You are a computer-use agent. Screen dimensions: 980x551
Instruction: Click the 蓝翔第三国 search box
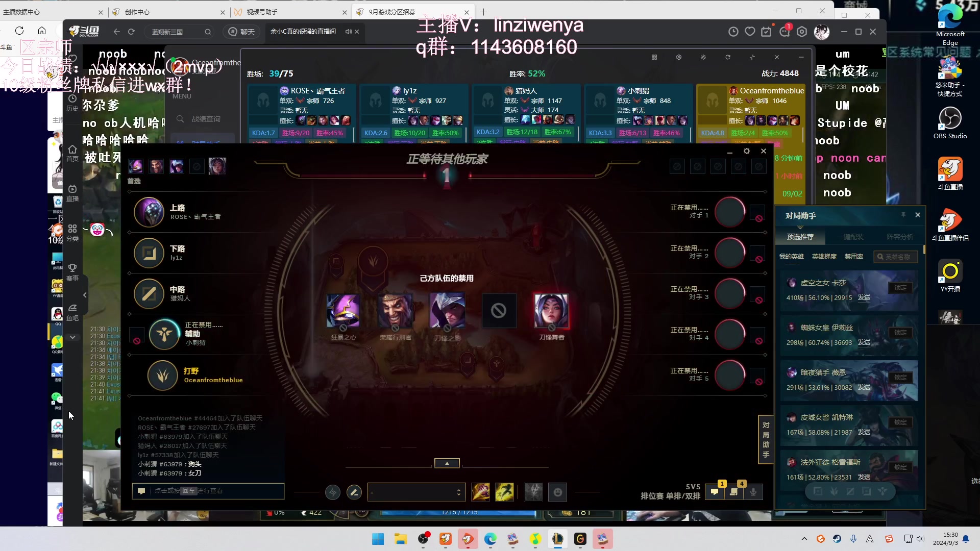(x=180, y=32)
